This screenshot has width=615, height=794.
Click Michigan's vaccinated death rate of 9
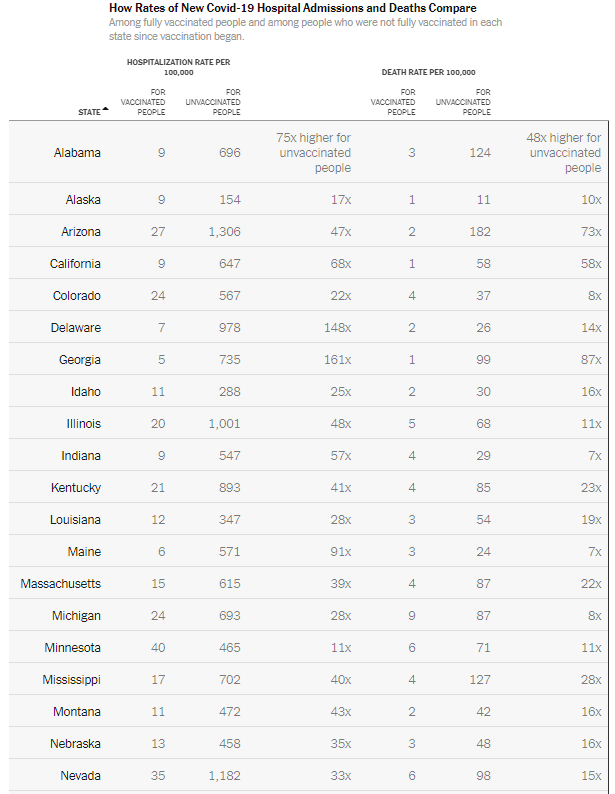(x=412, y=615)
